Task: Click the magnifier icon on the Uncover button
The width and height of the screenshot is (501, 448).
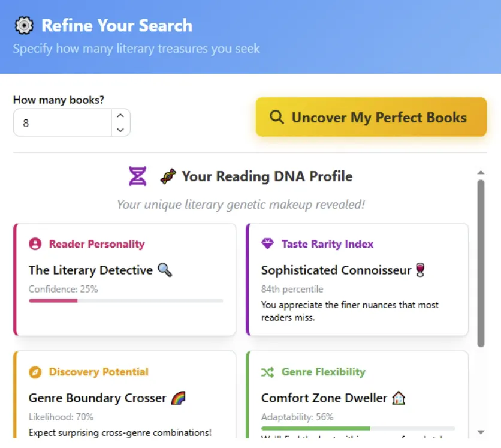Action: pos(277,117)
